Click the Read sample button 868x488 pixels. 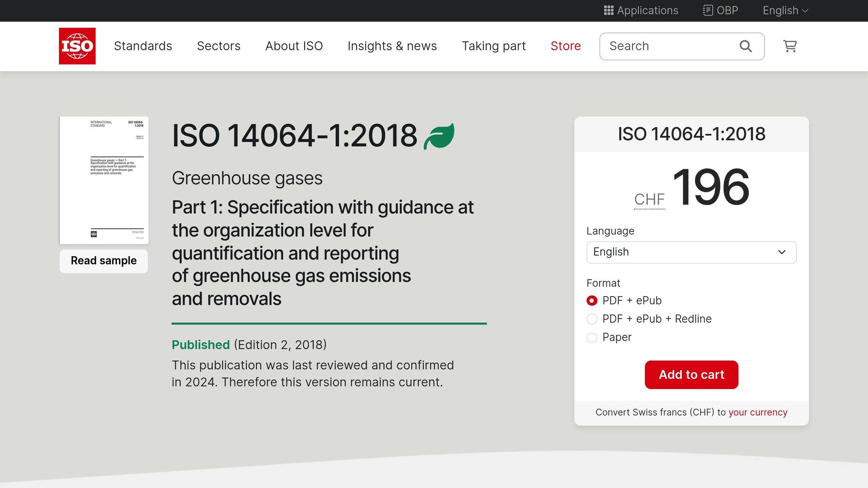point(103,261)
